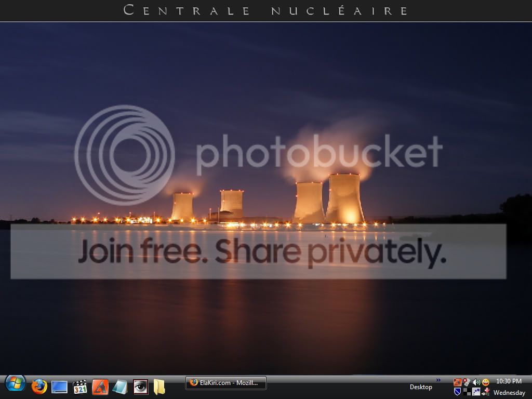Open the 10:30 PM clock
The width and height of the screenshot is (532, 399).
tap(509, 381)
